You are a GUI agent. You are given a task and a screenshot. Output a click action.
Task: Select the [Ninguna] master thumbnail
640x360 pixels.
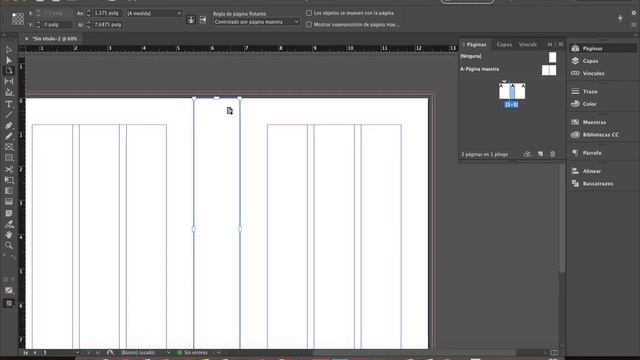[552, 57]
